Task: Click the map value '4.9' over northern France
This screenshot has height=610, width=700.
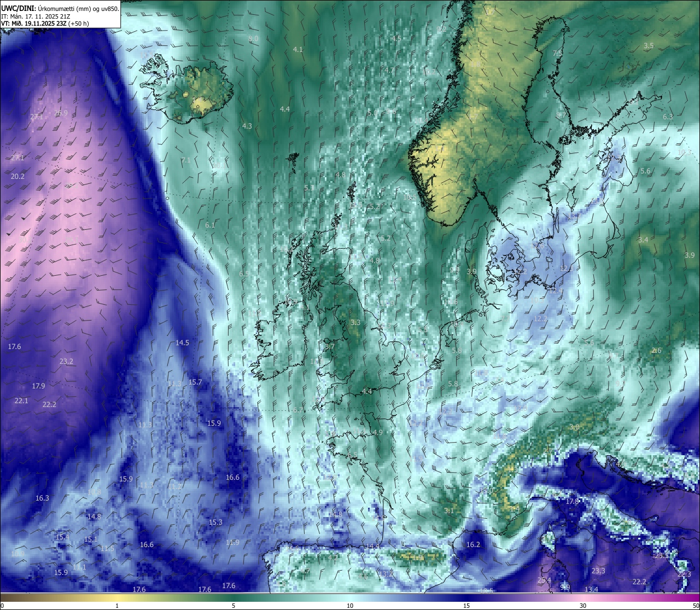Action: (378, 433)
